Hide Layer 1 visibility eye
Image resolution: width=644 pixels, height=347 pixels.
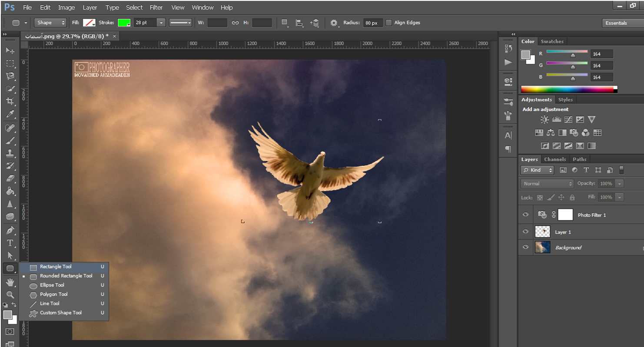(525, 231)
